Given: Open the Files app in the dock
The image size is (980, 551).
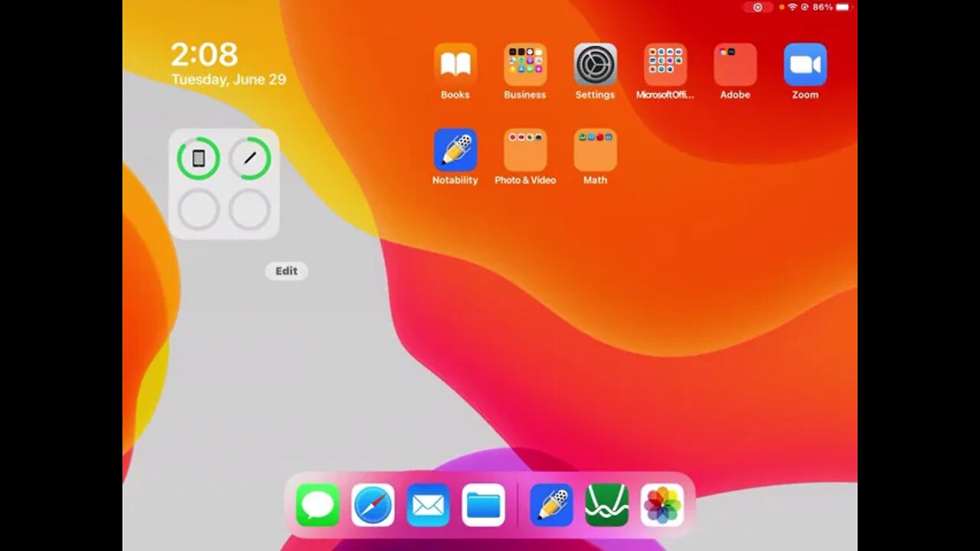Looking at the screenshot, I should pos(483,505).
